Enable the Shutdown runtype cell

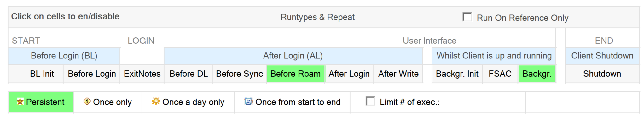coord(602,74)
